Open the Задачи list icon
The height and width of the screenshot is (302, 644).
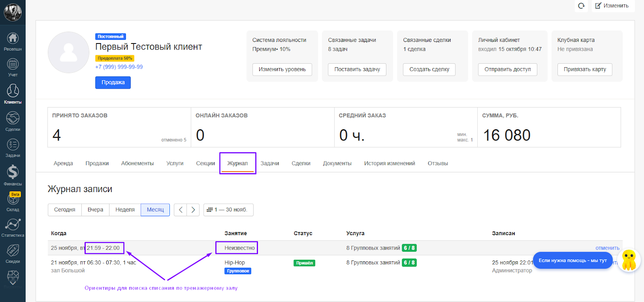13,145
